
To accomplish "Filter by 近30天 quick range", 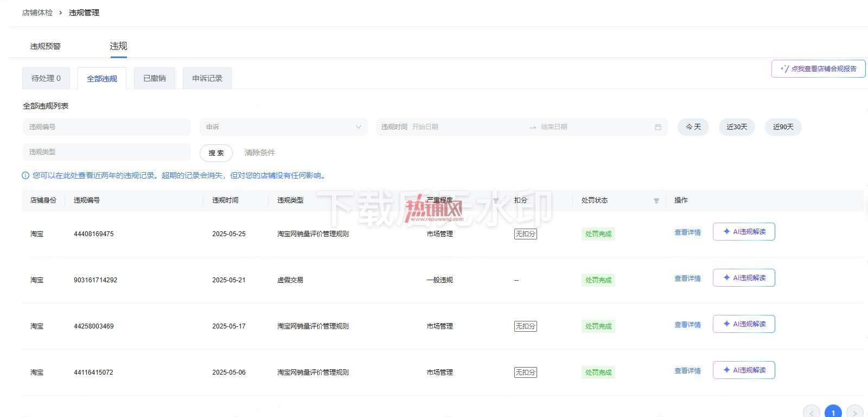I will [737, 127].
